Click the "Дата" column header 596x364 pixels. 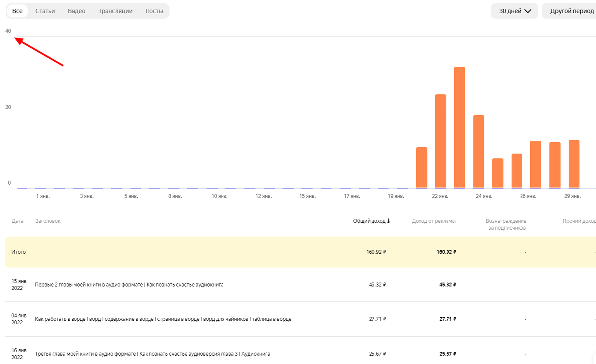pos(17,221)
